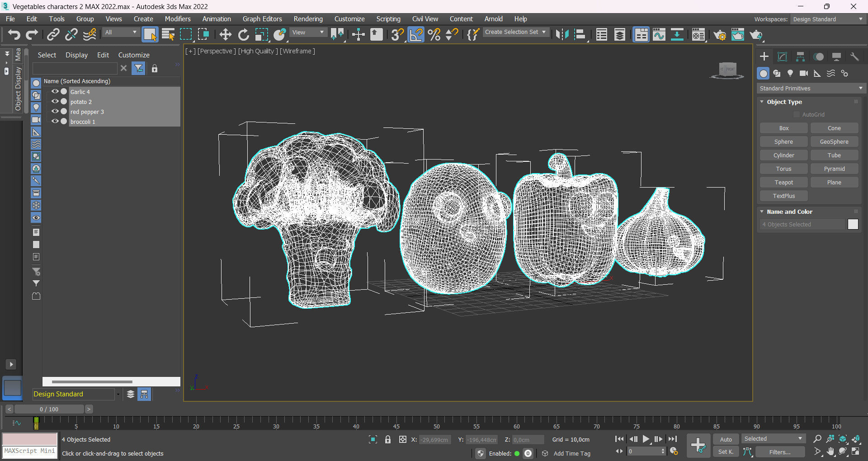The width and height of the screenshot is (868, 461).
Task: Click the Mirror tool icon
Action: [562, 35]
